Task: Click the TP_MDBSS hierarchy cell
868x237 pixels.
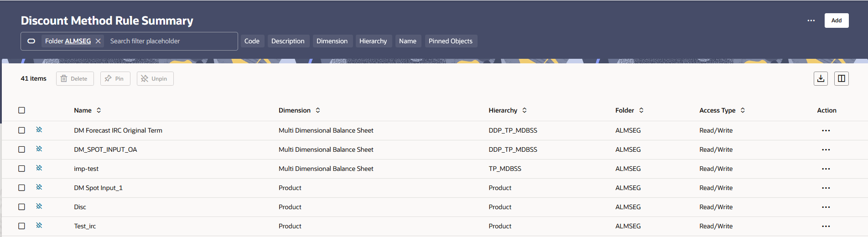Action: (x=505, y=169)
